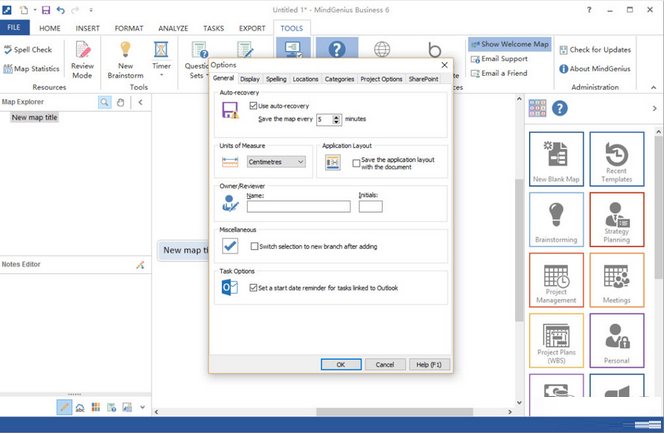Open the Strategy Planning template tile

(616, 220)
